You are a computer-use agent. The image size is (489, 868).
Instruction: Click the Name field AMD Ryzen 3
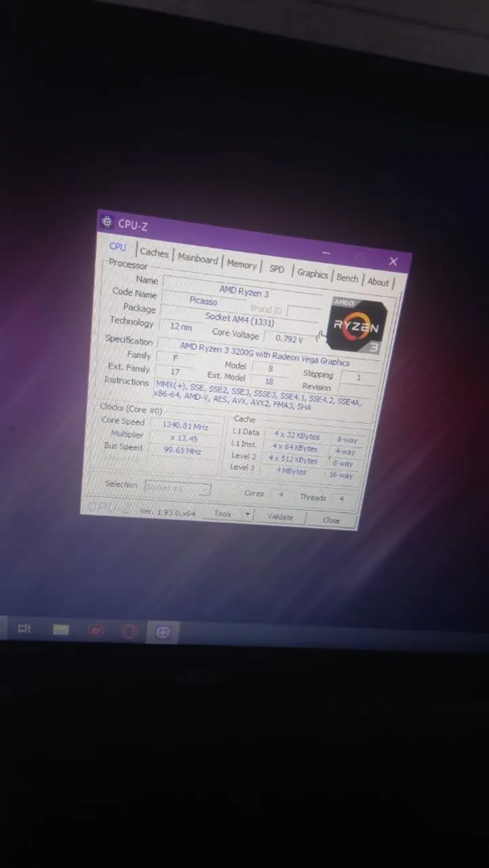[243, 292]
